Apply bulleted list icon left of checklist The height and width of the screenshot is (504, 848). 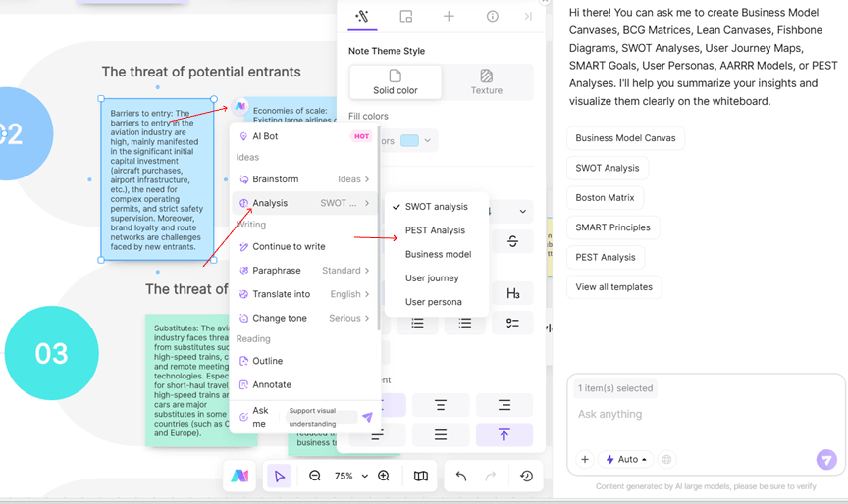[x=465, y=323]
